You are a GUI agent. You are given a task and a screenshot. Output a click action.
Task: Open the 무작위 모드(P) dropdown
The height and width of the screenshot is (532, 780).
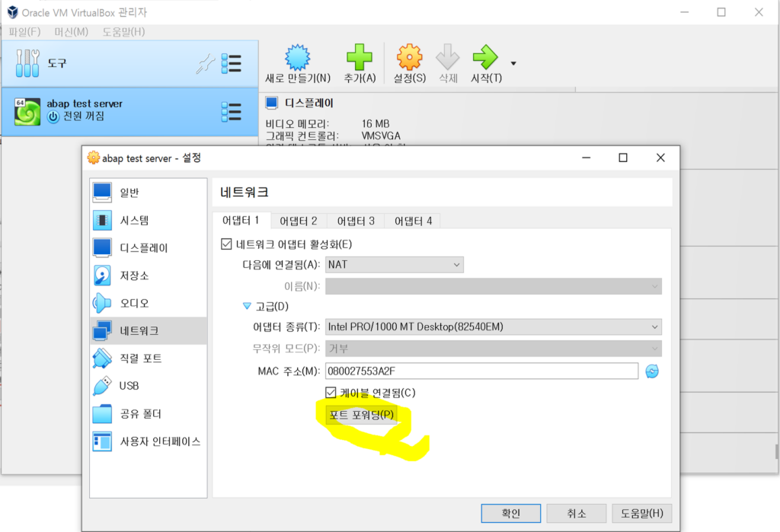click(x=494, y=349)
